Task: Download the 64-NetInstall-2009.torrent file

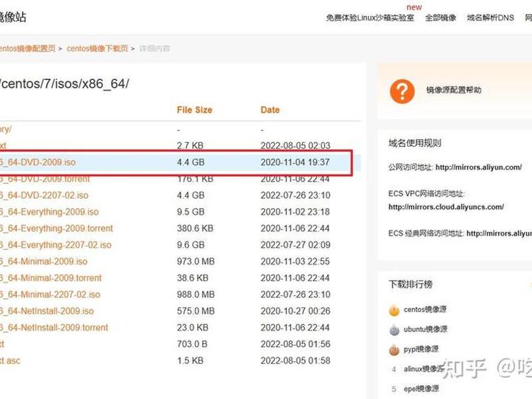Action: [54, 328]
